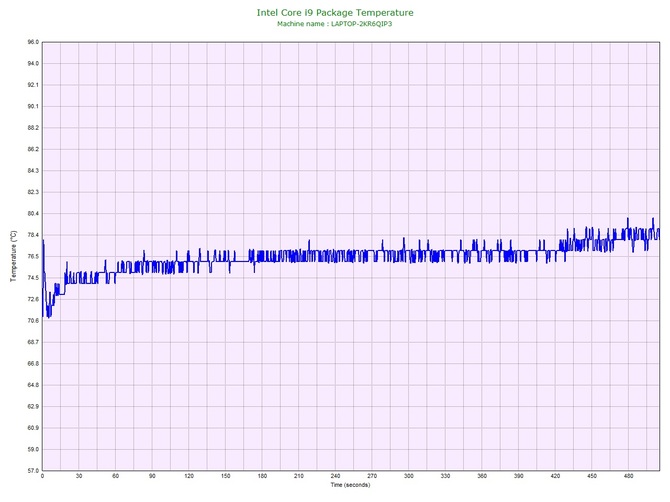This screenshot has height=502, width=670.
Task: Click the 57.0 y-axis value
Action: tap(33, 471)
